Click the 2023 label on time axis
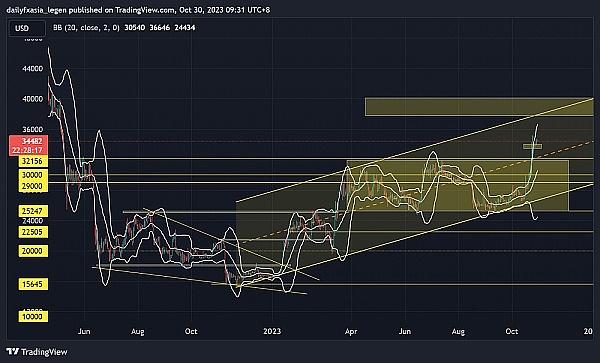Screen dimensions: 600x363 [272, 331]
